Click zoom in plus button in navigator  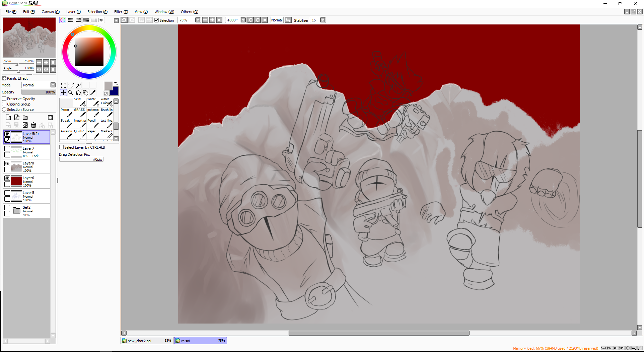click(x=46, y=62)
